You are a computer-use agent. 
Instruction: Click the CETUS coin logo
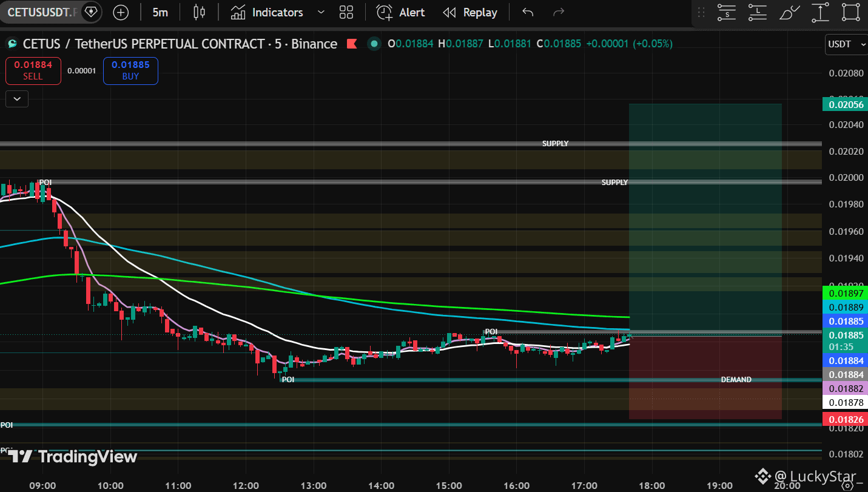(x=12, y=44)
